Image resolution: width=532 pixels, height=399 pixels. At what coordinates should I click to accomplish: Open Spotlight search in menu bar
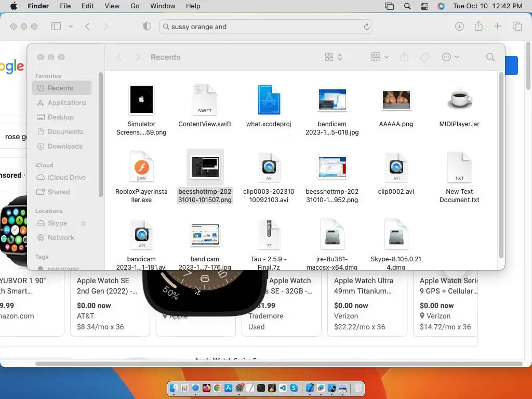click(407, 6)
